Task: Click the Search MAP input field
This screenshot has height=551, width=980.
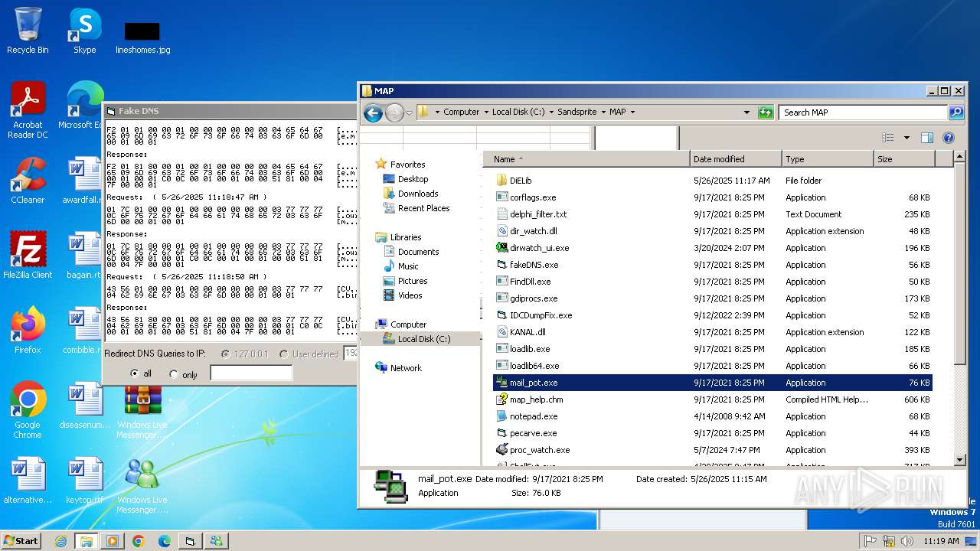Action: [x=864, y=112]
